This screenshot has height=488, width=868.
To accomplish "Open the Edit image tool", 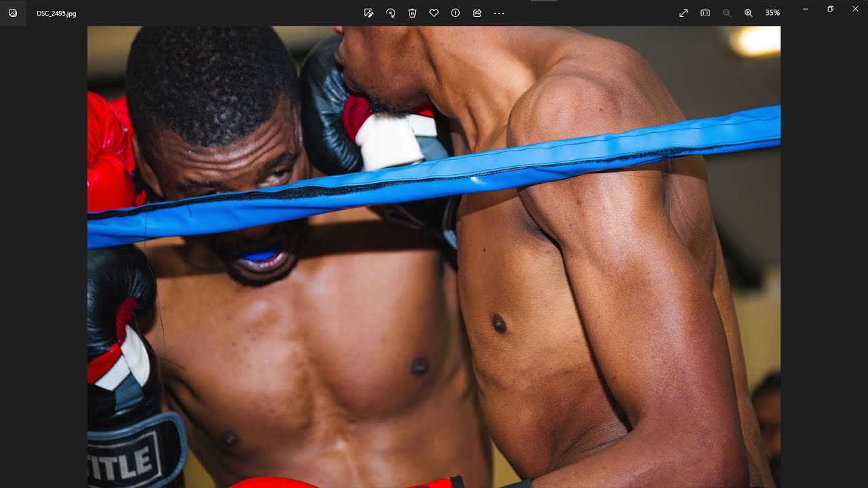I will (x=369, y=13).
